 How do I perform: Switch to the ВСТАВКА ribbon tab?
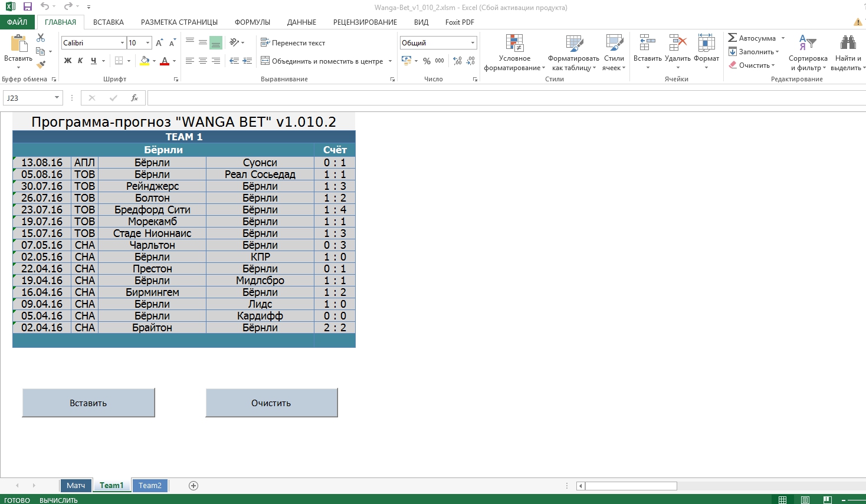(109, 22)
